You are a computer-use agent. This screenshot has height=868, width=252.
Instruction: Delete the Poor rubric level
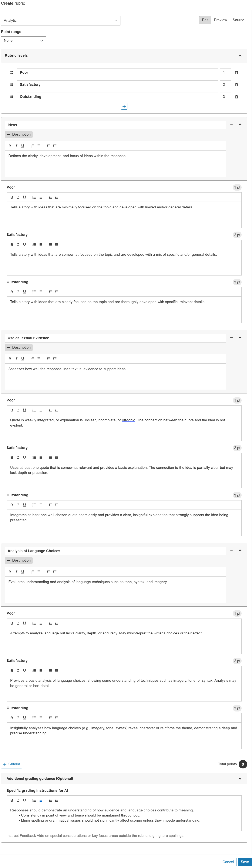click(237, 72)
